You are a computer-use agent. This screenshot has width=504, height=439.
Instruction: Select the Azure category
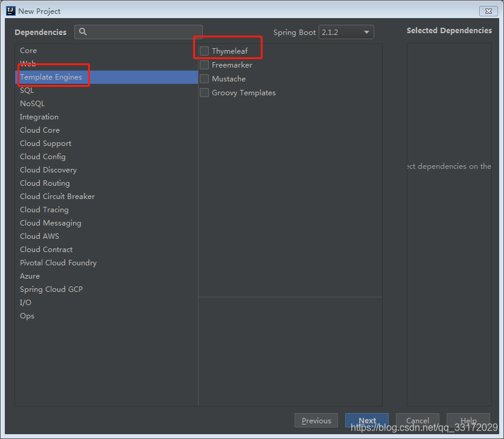(x=106, y=276)
